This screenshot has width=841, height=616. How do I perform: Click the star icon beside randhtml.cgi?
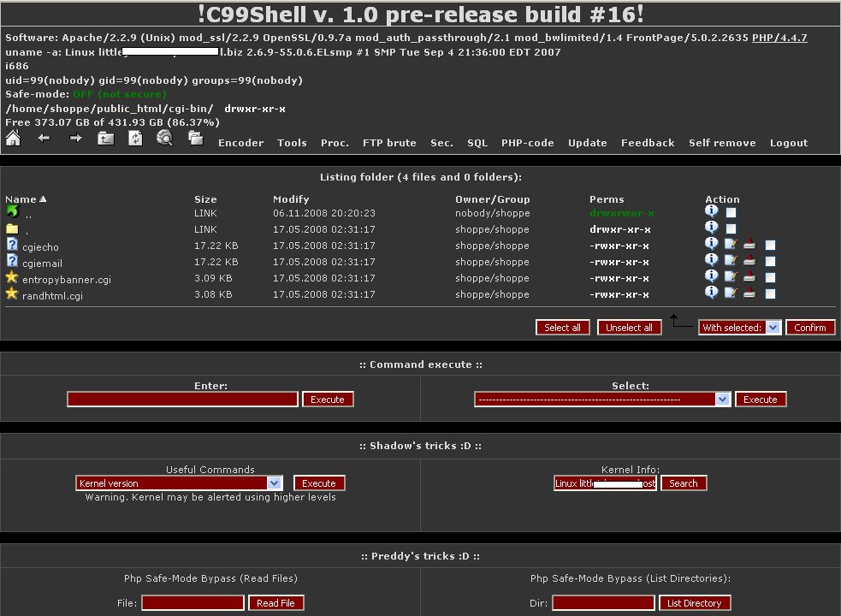click(12, 293)
